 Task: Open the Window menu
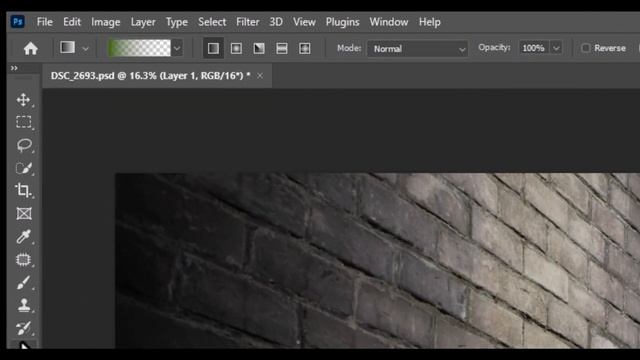(x=389, y=22)
